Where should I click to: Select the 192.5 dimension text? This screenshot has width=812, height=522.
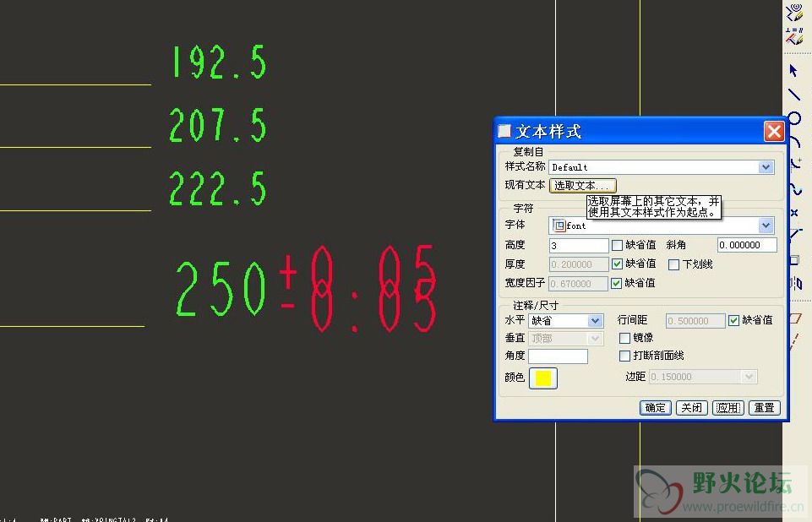(x=219, y=63)
